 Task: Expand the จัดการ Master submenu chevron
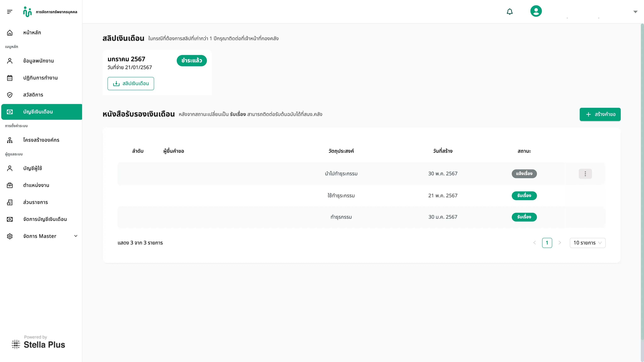point(76,236)
